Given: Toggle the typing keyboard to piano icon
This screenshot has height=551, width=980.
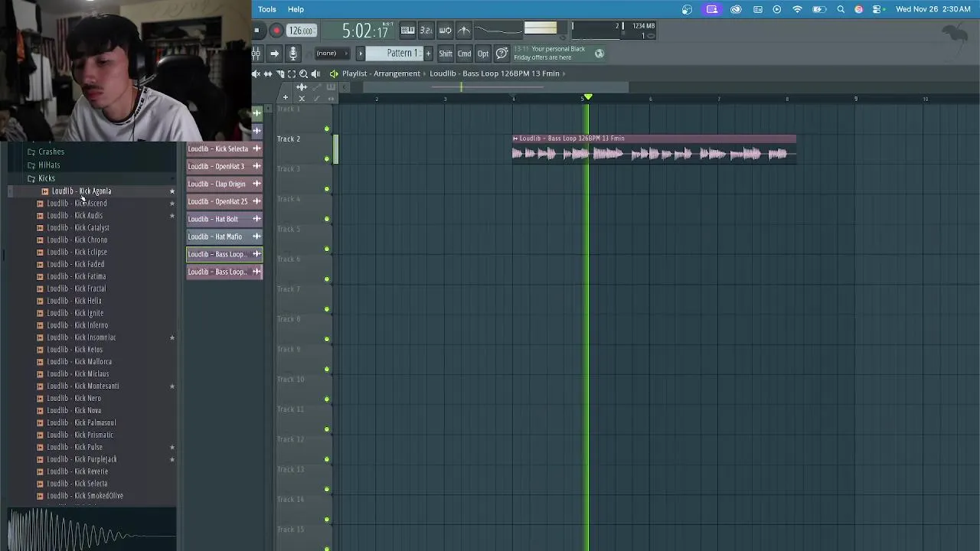Looking at the screenshot, I should 408,31.
